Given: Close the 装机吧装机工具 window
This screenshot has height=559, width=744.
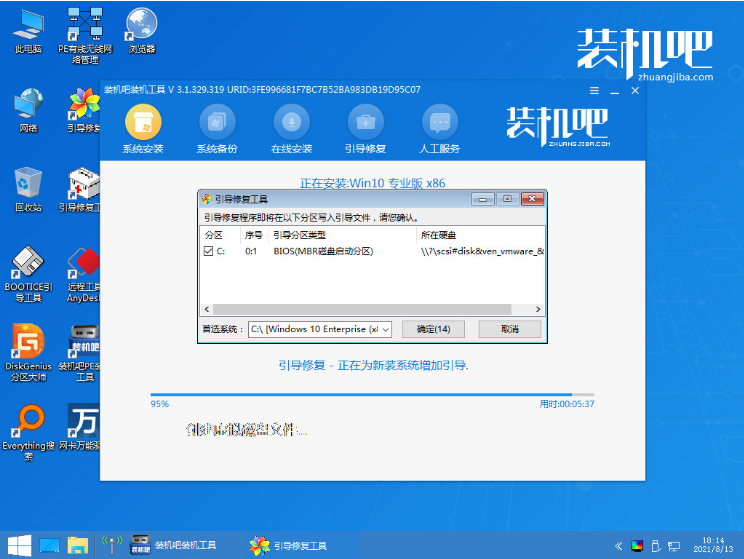Looking at the screenshot, I should pyautogui.click(x=635, y=90).
